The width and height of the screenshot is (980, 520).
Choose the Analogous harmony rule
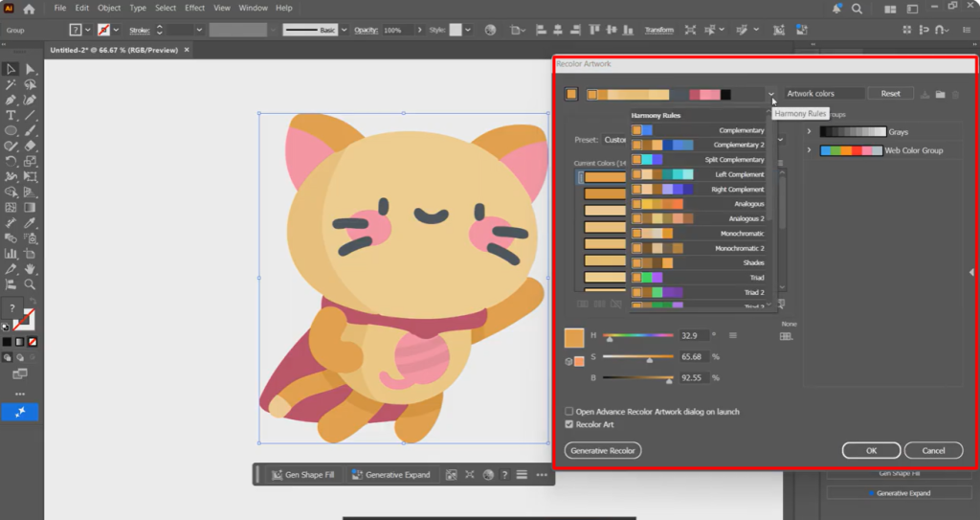[698, 204]
